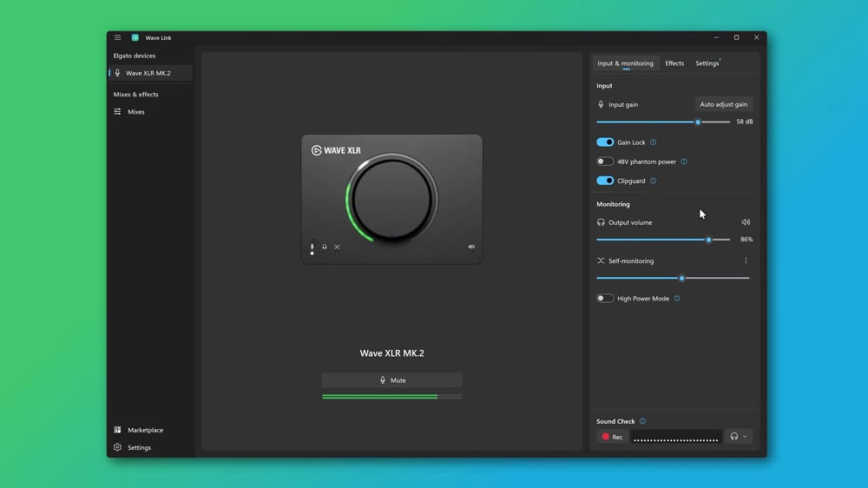Switch to the Effects tab

tap(674, 63)
